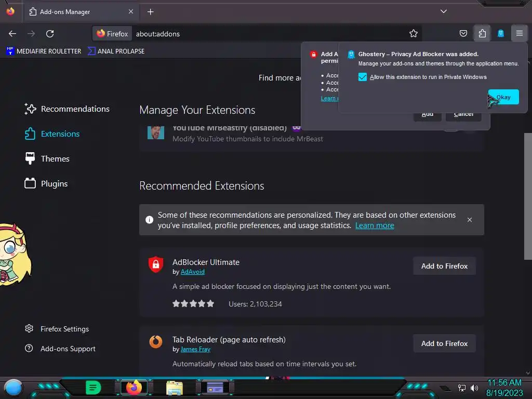
Task: Dismiss the personalized recommendations notice
Action: click(x=470, y=220)
